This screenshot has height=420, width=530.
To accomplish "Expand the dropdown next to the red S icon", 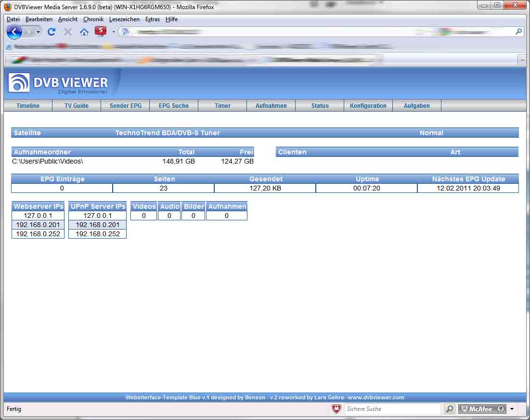I will [x=114, y=32].
